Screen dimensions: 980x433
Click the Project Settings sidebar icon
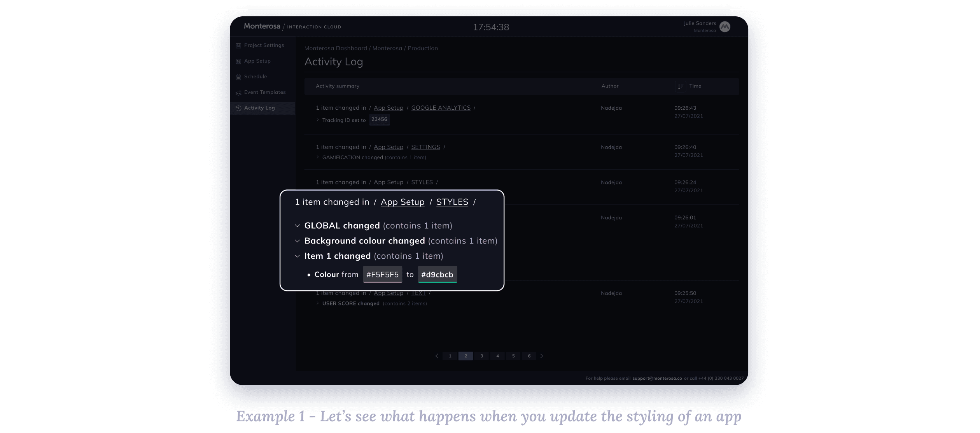coord(238,46)
